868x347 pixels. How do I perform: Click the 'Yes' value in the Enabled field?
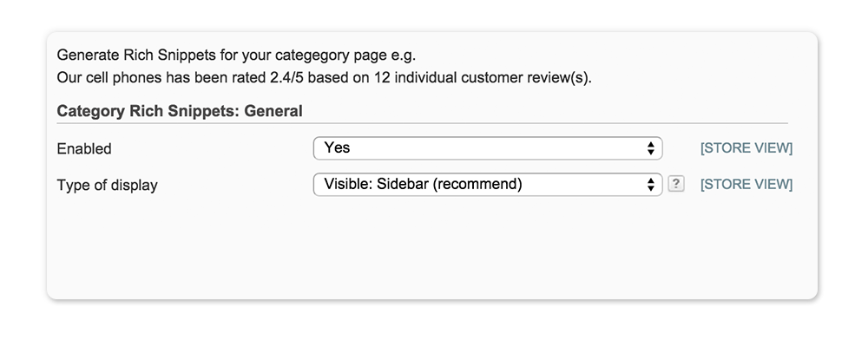click(x=337, y=148)
